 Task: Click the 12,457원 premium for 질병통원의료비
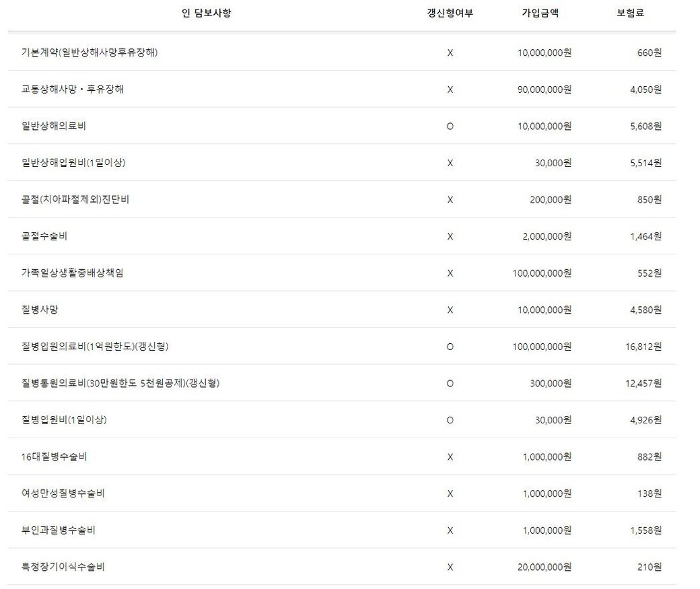tap(643, 383)
